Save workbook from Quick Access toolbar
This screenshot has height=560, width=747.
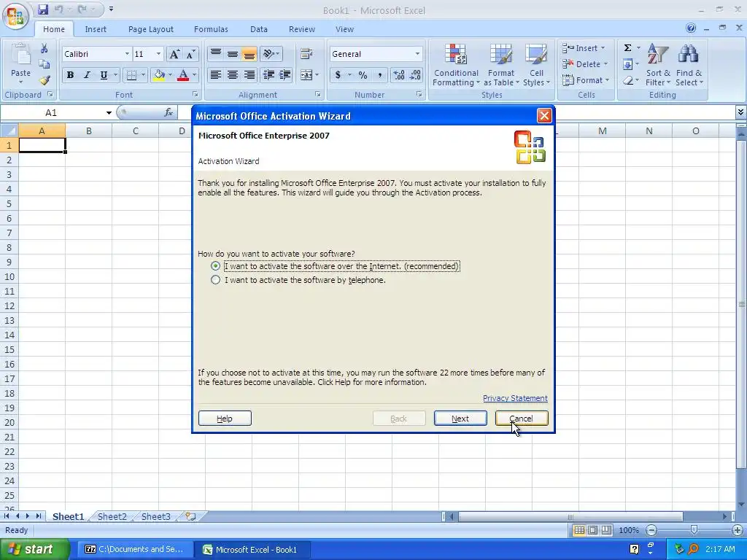click(43, 9)
